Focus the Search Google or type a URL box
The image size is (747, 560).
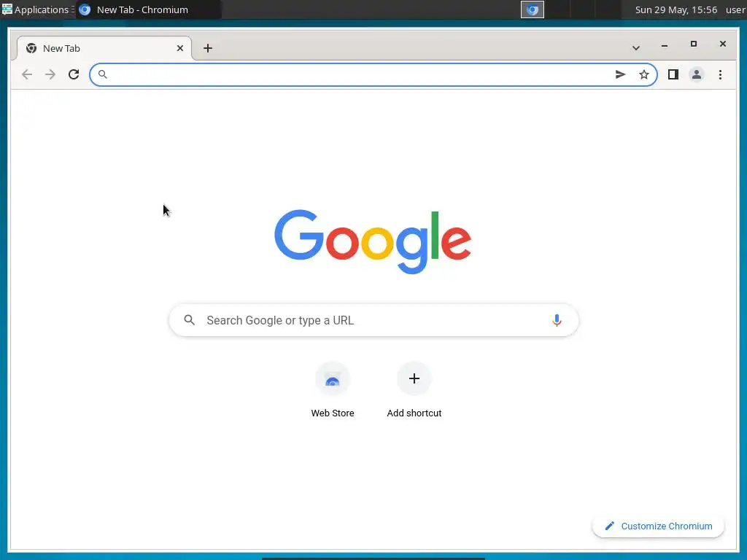374,320
